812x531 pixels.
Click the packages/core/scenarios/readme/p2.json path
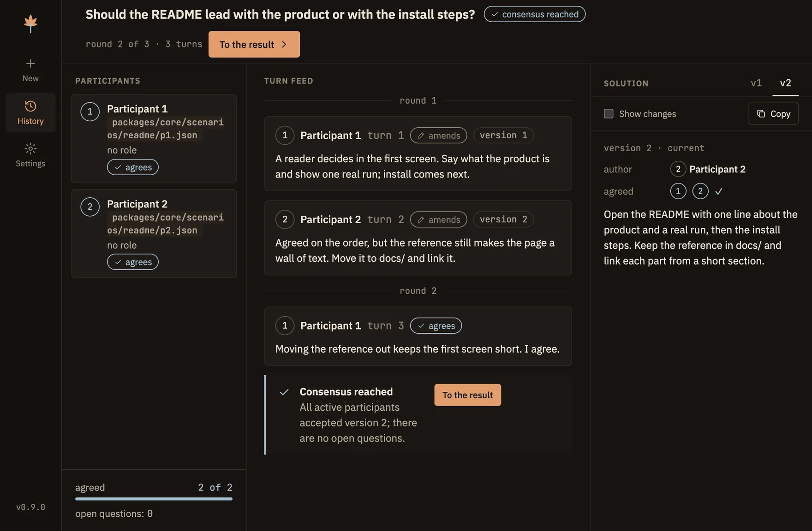pyautogui.click(x=166, y=224)
